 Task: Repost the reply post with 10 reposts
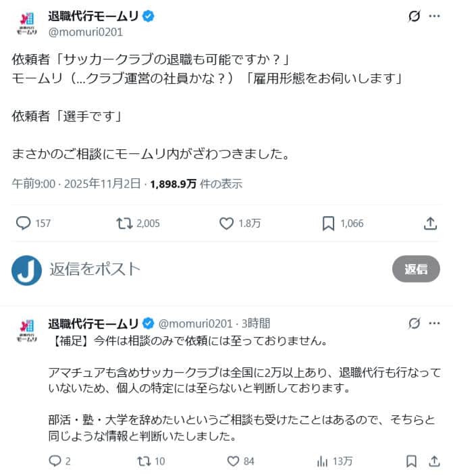[144, 461]
